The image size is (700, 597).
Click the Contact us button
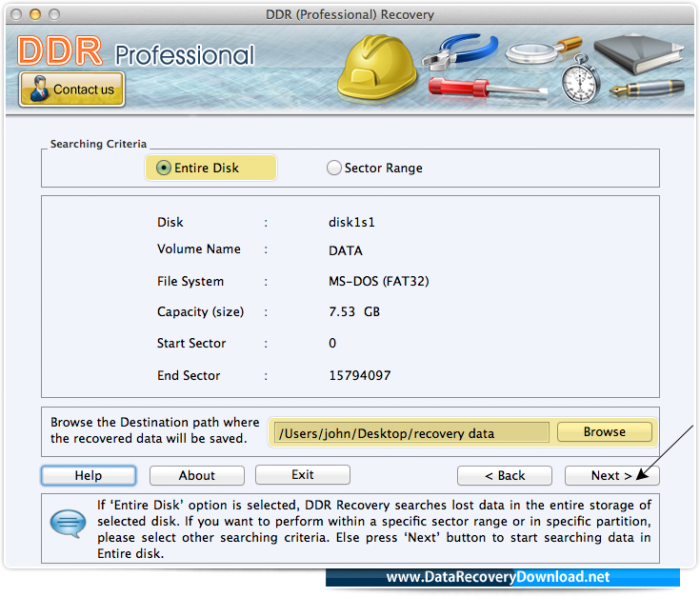point(71,90)
